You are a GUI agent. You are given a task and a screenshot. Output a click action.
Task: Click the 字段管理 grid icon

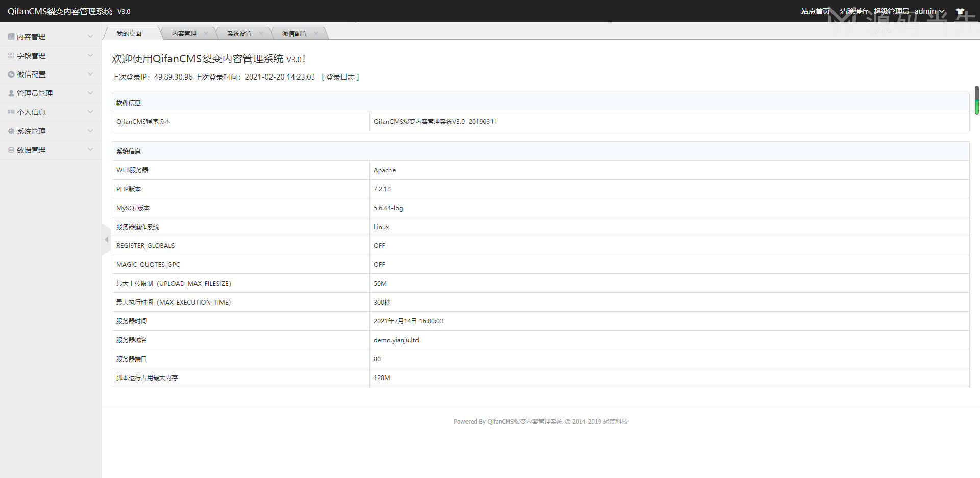[x=11, y=56]
